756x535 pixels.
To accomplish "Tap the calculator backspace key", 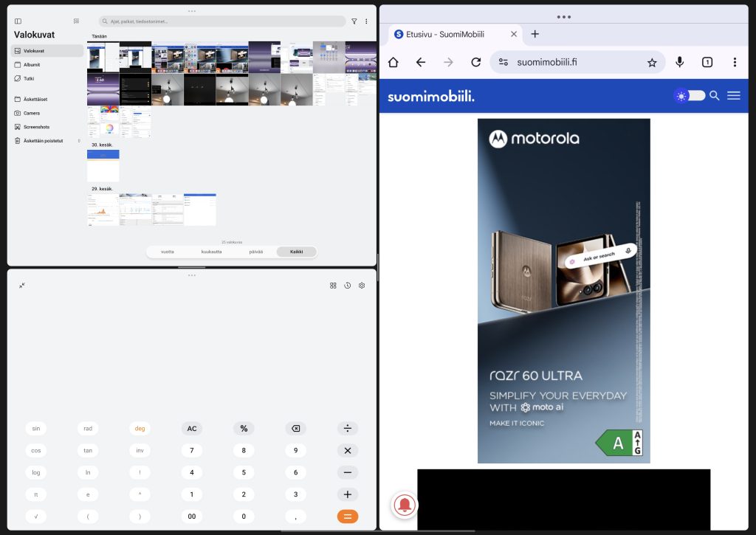I will [295, 429].
